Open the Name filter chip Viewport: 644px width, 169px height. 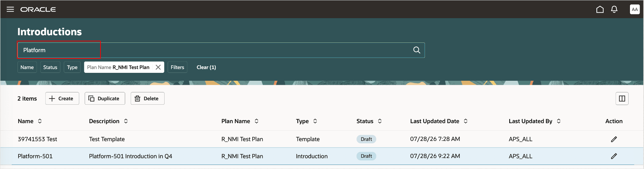[27, 67]
